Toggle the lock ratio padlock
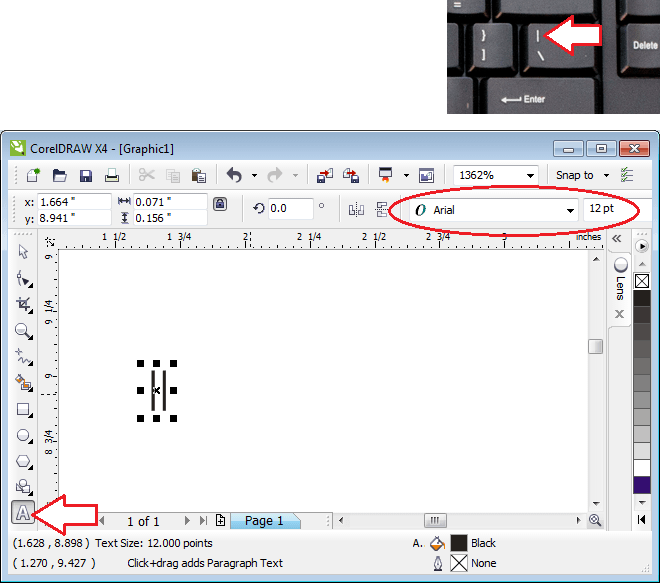660x583 pixels. pos(220,204)
